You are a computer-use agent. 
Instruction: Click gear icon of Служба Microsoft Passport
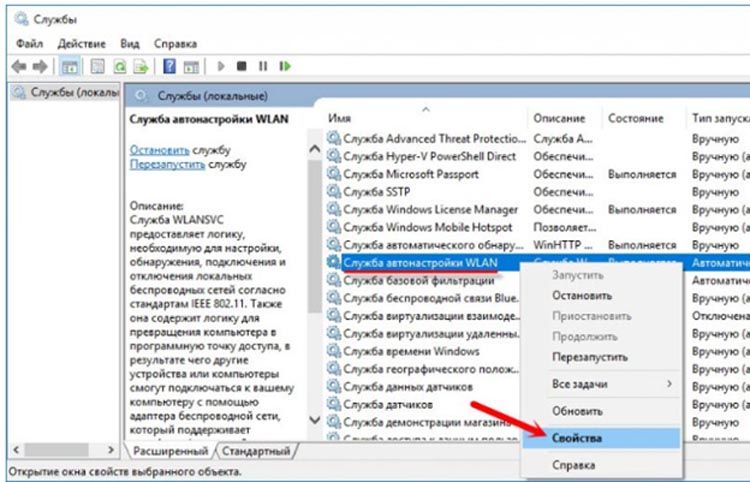(x=333, y=174)
